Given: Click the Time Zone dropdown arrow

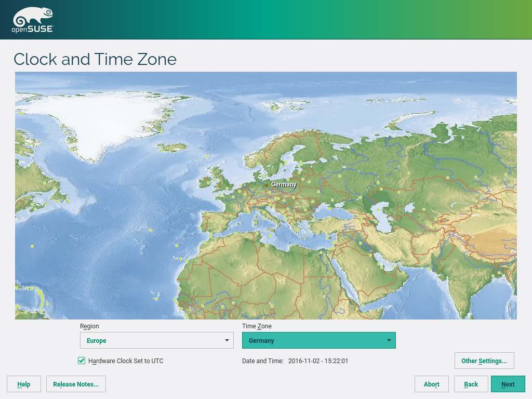Looking at the screenshot, I should pyautogui.click(x=389, y=340).
